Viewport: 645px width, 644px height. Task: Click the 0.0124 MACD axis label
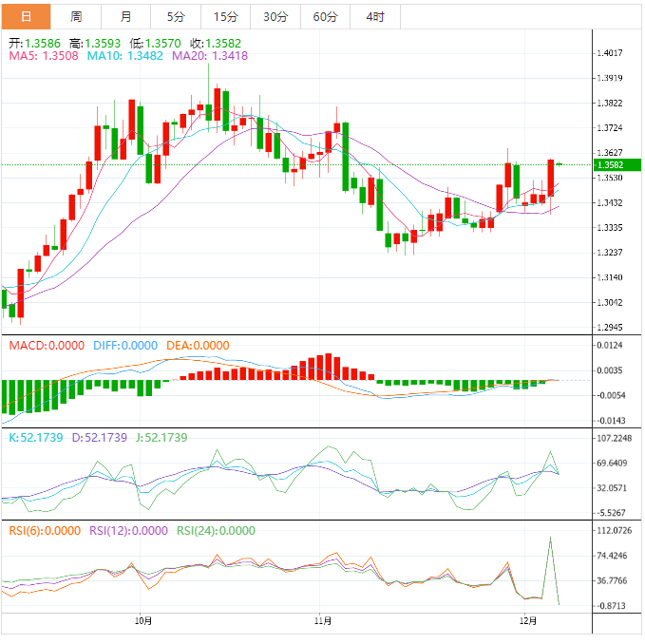point(610,346)
